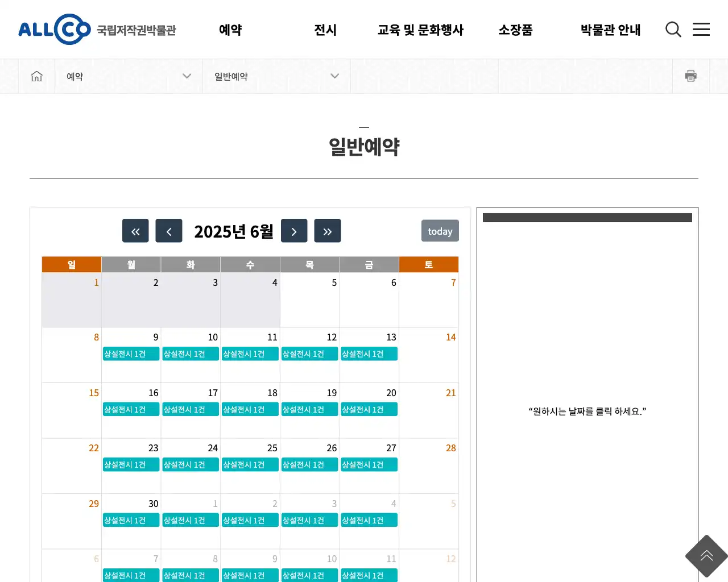
Task: Select 상설전시 1건 on June 25
Action: pos(250,465)
